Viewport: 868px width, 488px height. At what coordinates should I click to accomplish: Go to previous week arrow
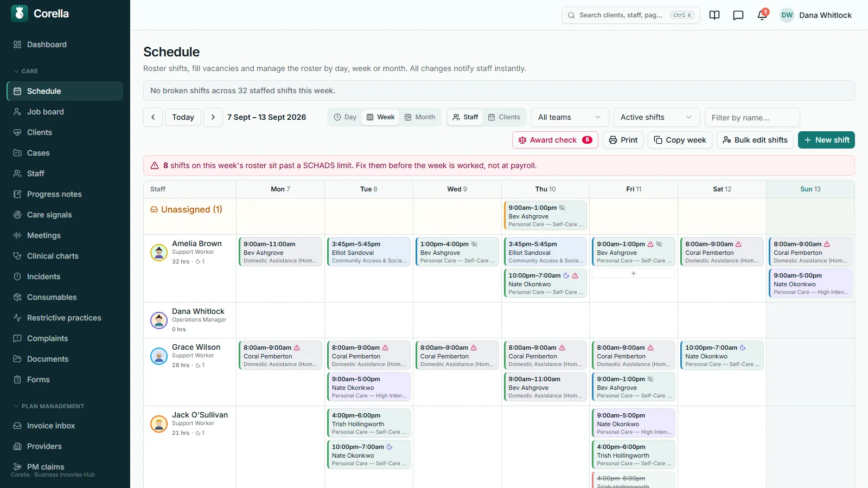(153, 117)
